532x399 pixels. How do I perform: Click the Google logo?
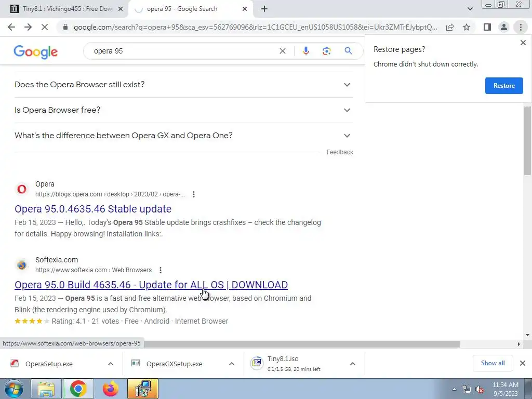[x=36, y=51]
